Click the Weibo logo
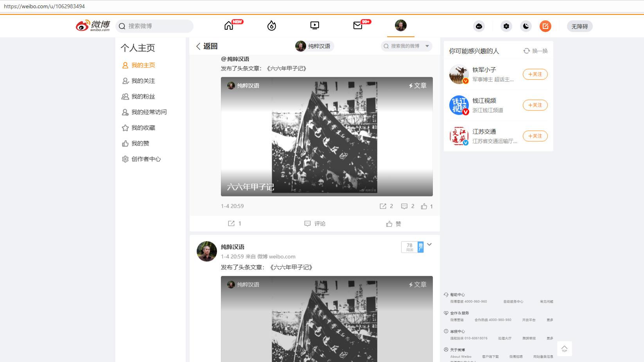 click(x=94, y=25)
